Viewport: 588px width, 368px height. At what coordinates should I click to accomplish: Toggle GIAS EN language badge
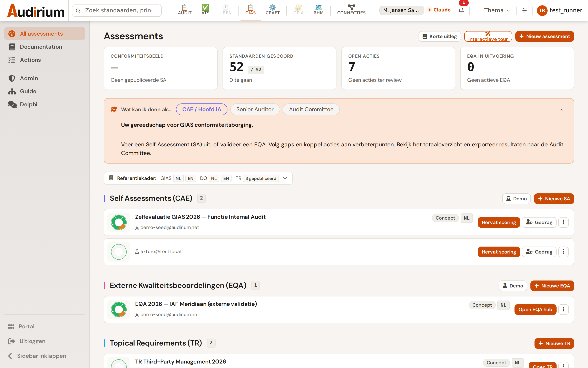point(190,178)
